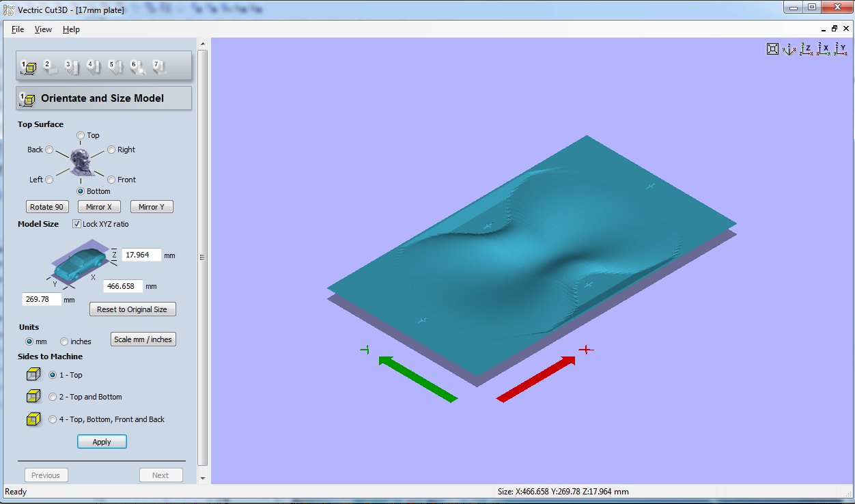This screenshot has width=855, height=504.
Task: Click the Sides to Machine label
Action: (x=50, y=356)
